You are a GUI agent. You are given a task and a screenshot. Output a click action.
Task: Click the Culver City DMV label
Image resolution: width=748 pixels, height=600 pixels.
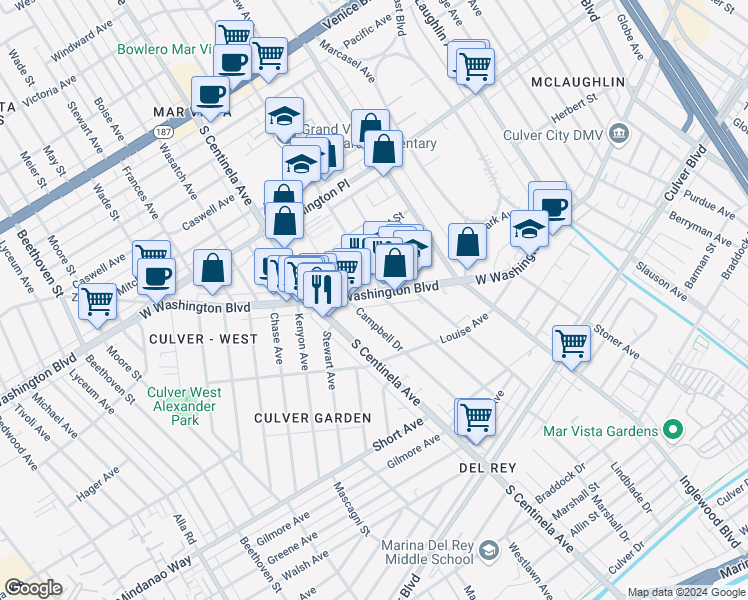coord(553,135)
